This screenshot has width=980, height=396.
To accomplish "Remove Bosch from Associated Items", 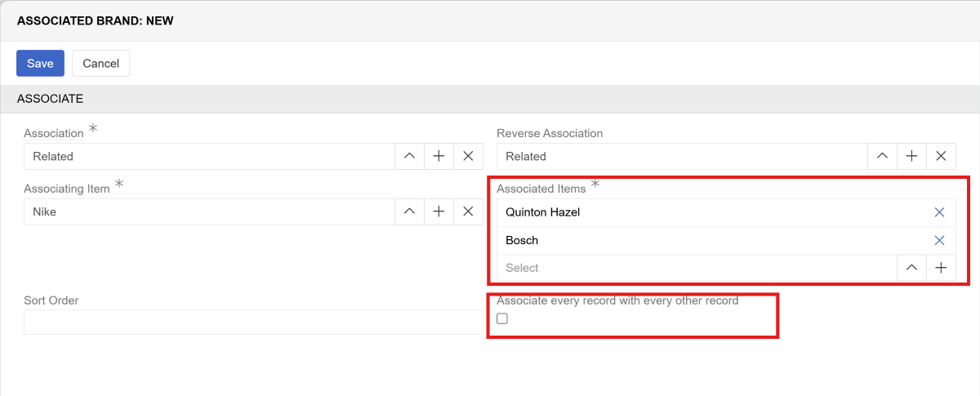I will tap(939, 240).
